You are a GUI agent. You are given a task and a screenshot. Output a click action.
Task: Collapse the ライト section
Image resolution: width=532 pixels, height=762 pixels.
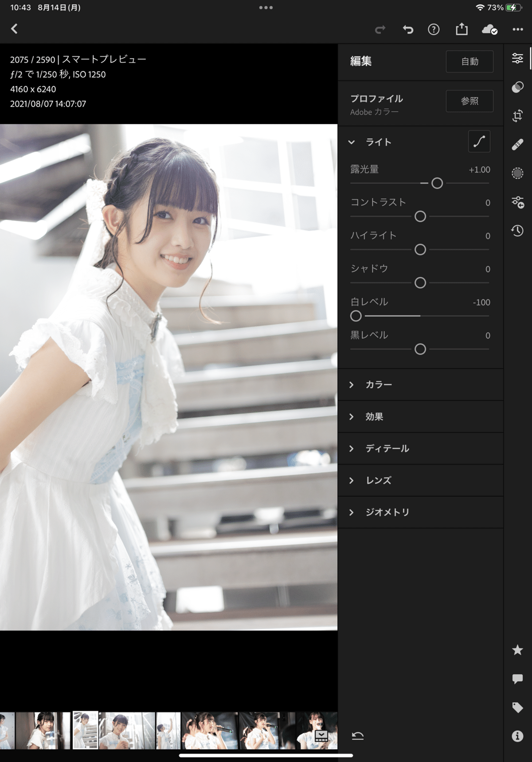point(352,142)
